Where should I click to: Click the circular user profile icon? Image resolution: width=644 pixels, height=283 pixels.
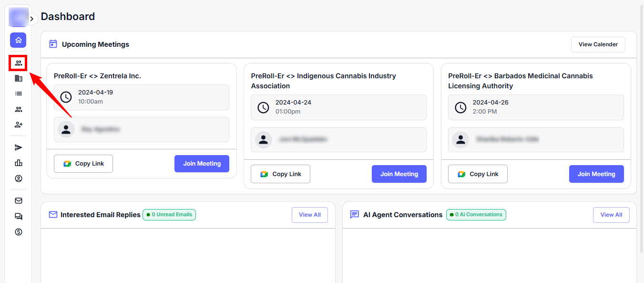click(x=19, y=178)
